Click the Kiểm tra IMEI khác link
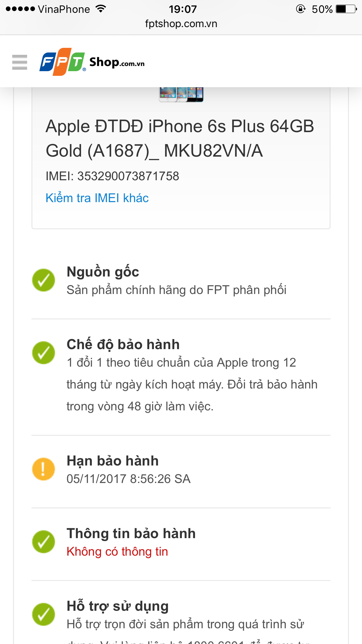Image resolution: width=362 pixels, height=644 pixels. point(97,198)
